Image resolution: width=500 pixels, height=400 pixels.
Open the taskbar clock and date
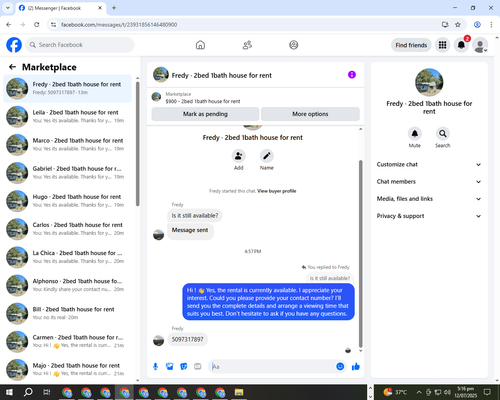pyautogui.click(x=465, y=392)
